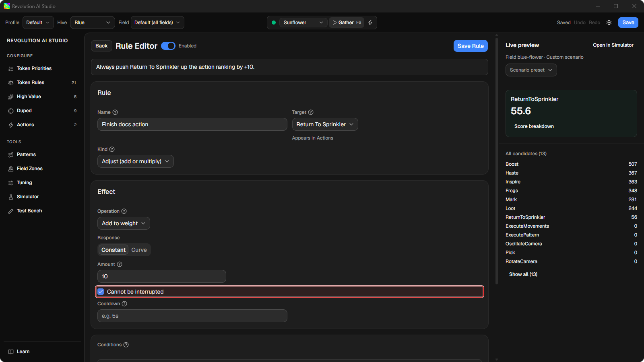Uncheck Cannot be interrupted checkbox
The width and height of the screenshot is (644, 362).
[x=101, y=292]
